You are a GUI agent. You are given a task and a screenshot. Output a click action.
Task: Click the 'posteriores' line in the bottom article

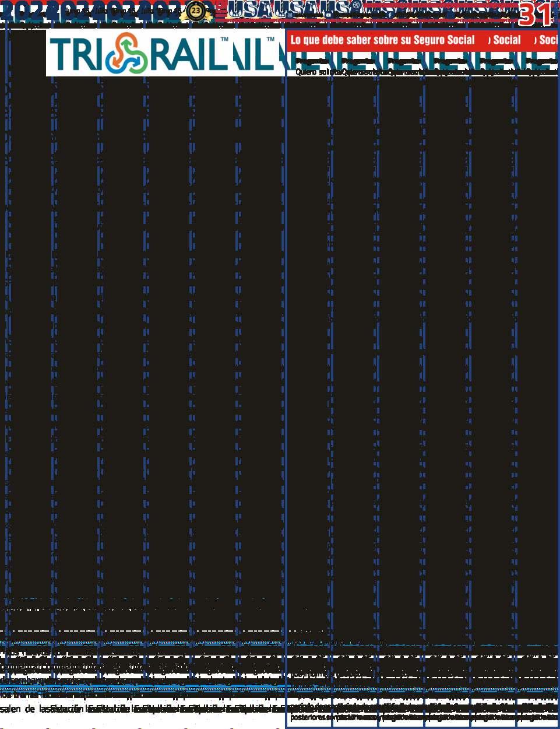tap(308, 717)
